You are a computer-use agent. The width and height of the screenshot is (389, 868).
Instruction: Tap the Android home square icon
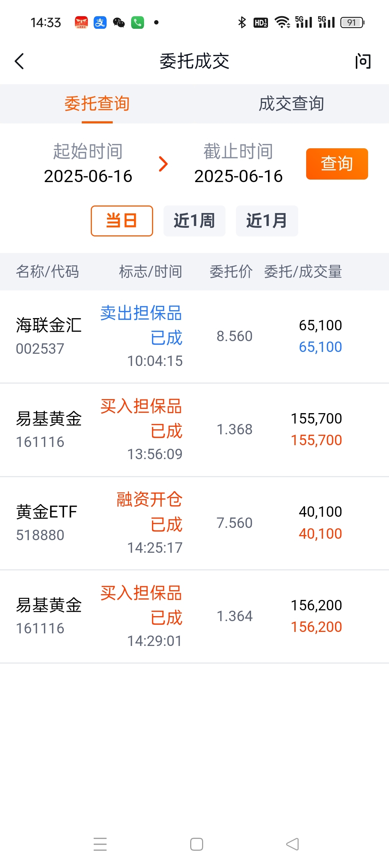click(x=197, y=844)
